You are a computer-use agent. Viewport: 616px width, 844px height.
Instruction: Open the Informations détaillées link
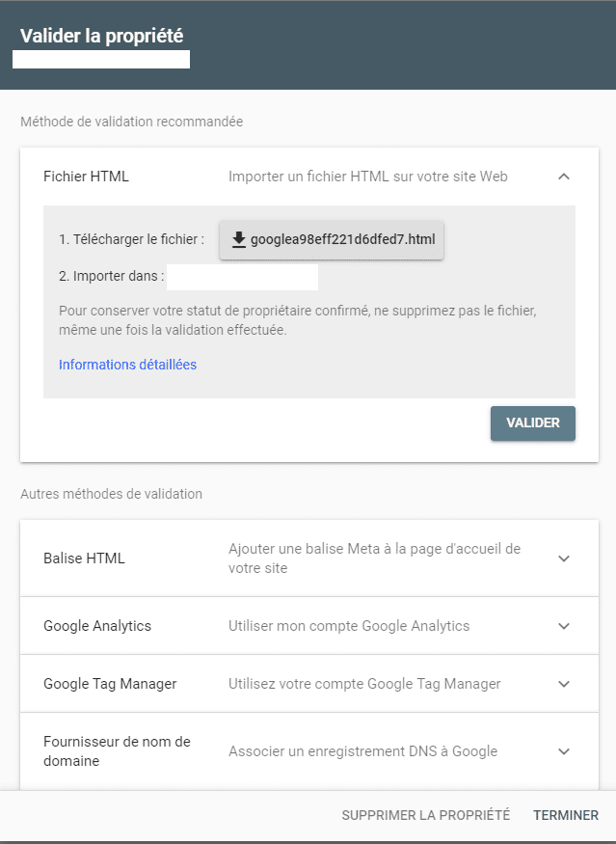[x=127, y=365]
